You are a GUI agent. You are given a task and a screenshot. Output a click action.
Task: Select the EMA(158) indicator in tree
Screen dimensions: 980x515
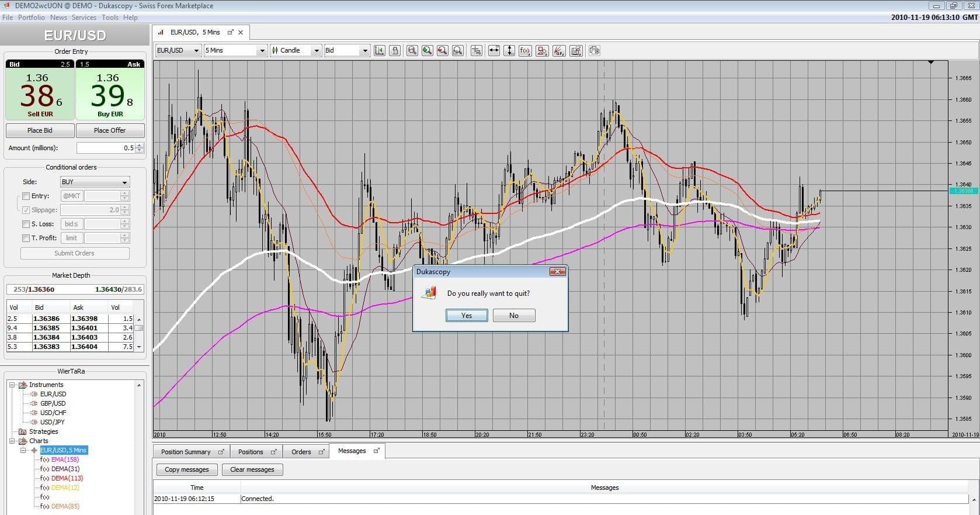pyautogui.click(x=65, y=459)
